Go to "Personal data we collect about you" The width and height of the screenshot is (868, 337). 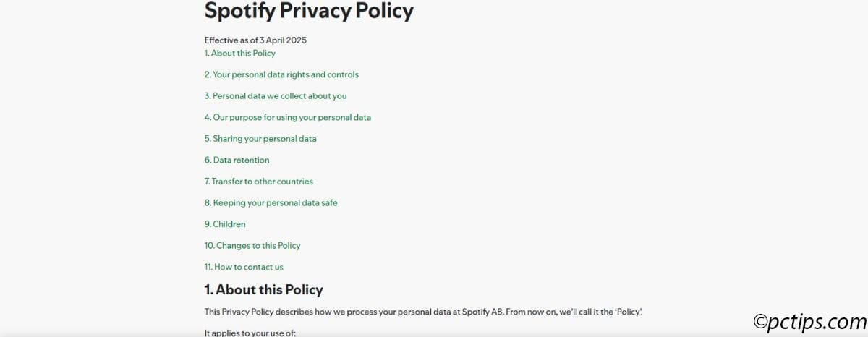(x=276, y=95)
